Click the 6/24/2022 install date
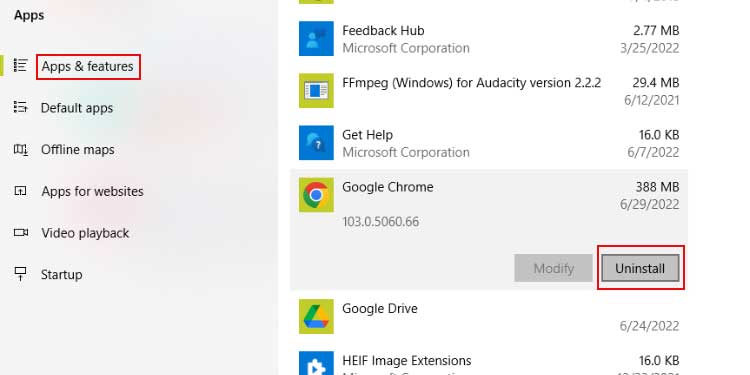750x375 pixels. (650, 326)
